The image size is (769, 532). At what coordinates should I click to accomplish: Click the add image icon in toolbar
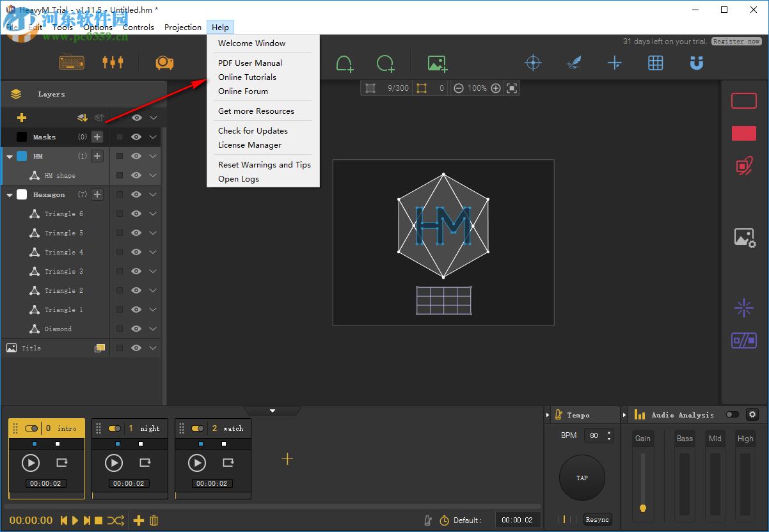[x=438, y=63]
